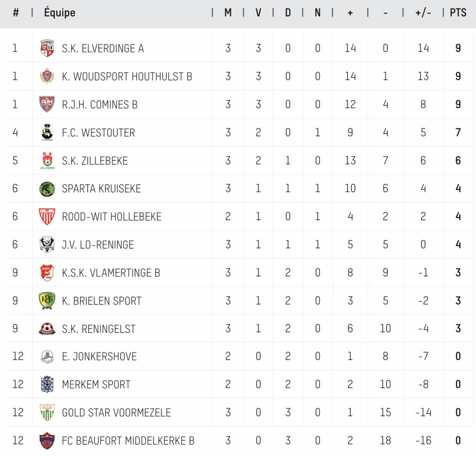Screen dimensions: 476x456
Task: Click the S.K. Reningelst football logo
Action: click(x=47, y=329)
